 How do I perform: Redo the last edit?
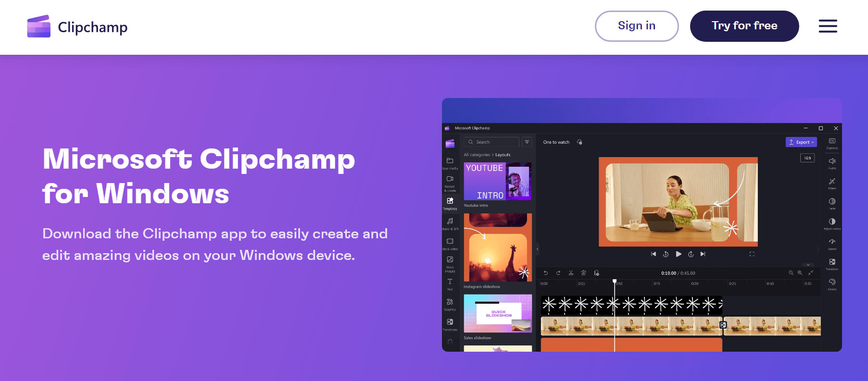point(558,273)
